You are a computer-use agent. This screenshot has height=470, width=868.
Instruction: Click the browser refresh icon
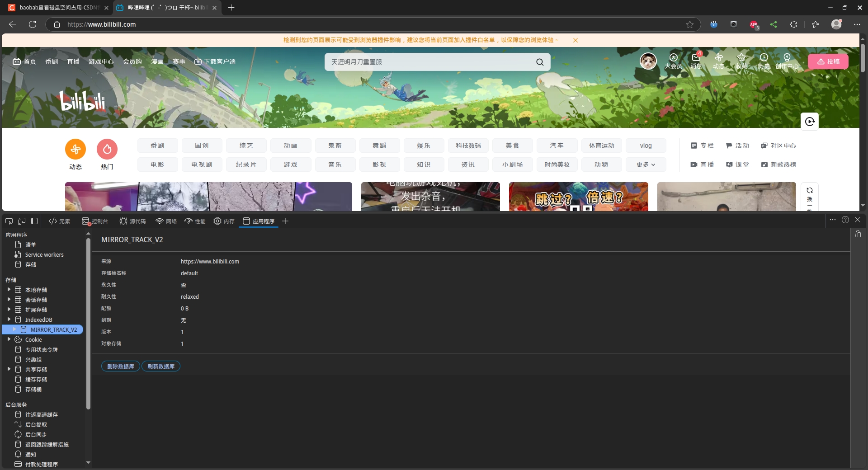[33, 24]
